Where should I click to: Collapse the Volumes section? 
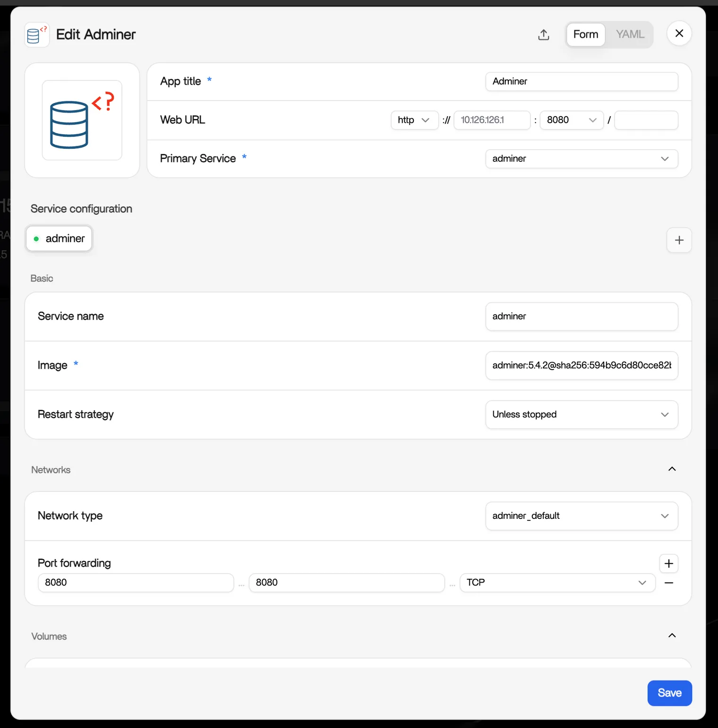[672, 635]
